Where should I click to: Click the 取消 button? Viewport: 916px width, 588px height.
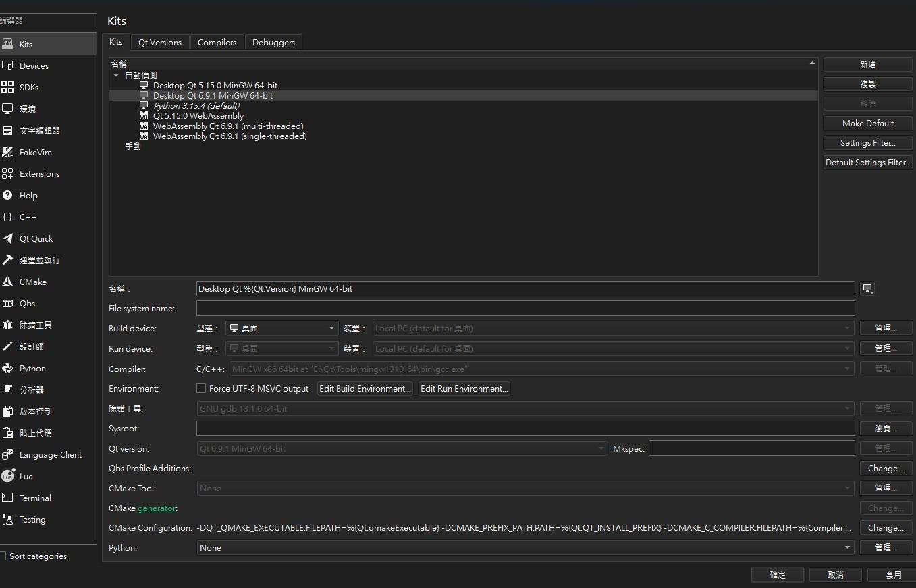tap(836, 574)
